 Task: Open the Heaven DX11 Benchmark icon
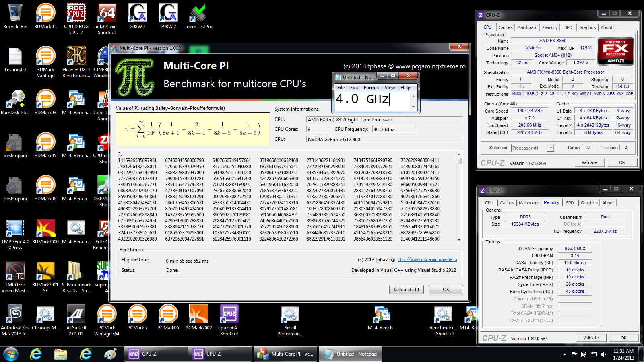click(76, 57)
